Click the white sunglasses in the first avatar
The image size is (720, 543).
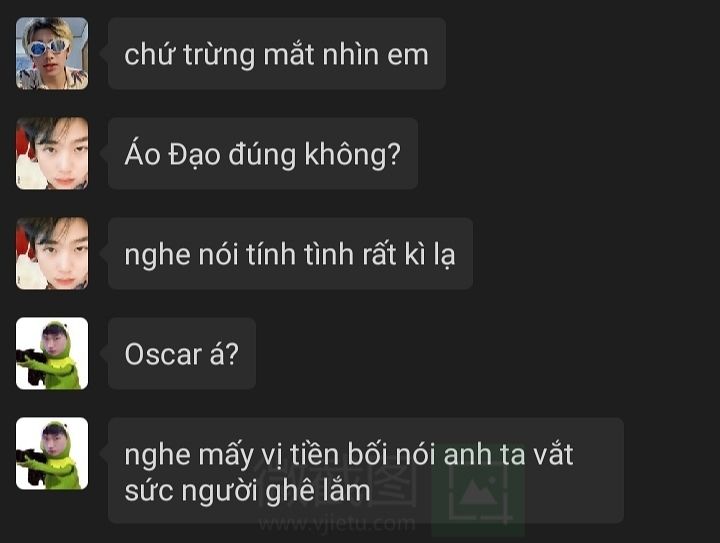coord(48,47)
